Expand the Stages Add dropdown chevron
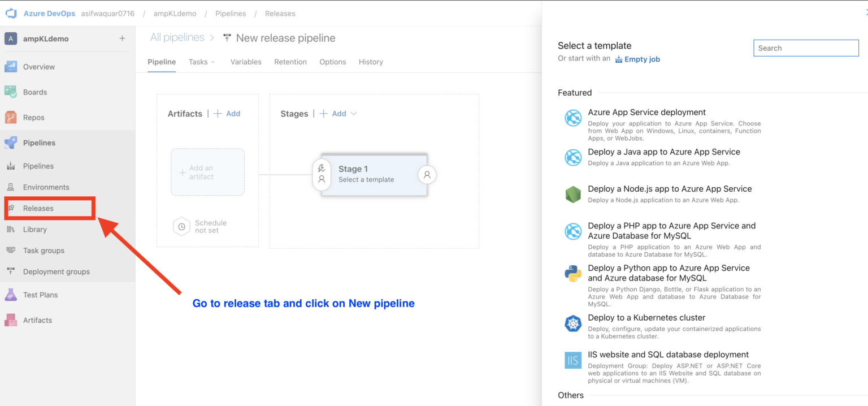Screen dimensions: 868x406 354,114
